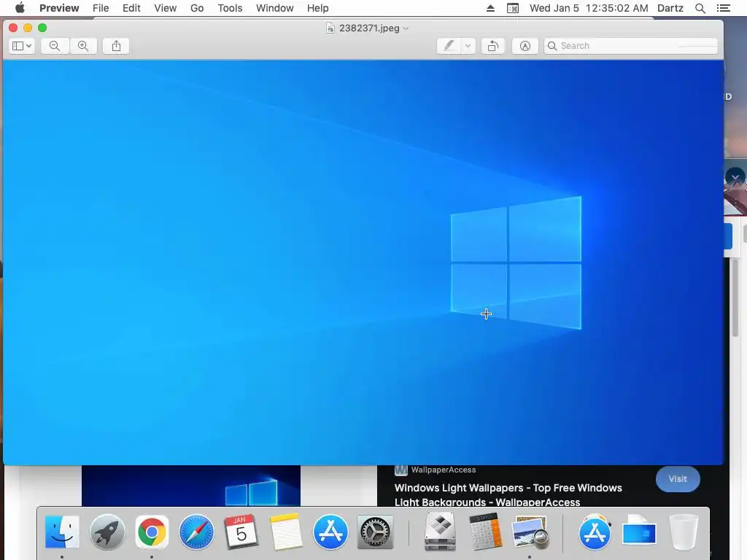Screen dimensions: 747x560
Task: Open Google Chrome from the Dock
Action: [x=152, y=532]
